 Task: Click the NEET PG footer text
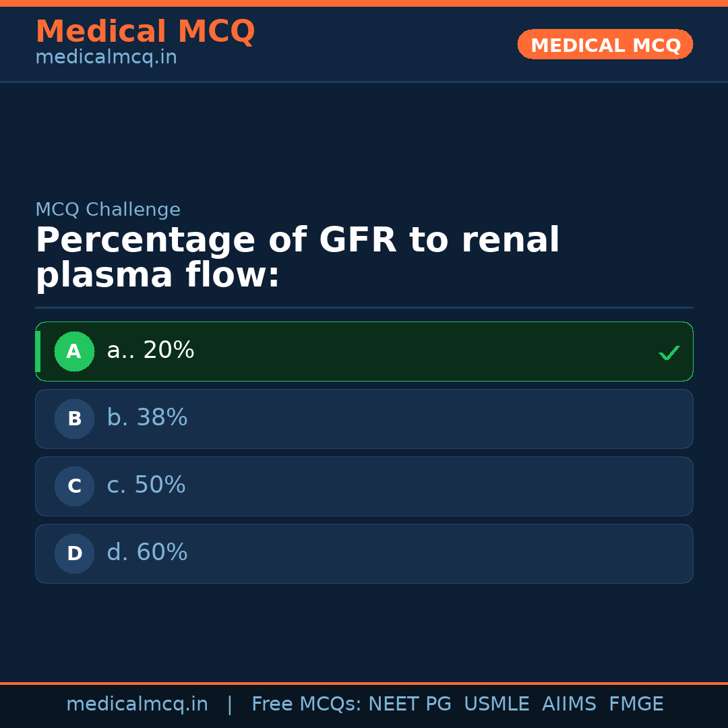410,704
